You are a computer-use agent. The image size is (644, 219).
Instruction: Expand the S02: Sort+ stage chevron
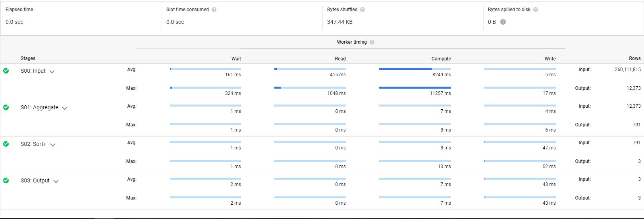click(53, 145)
